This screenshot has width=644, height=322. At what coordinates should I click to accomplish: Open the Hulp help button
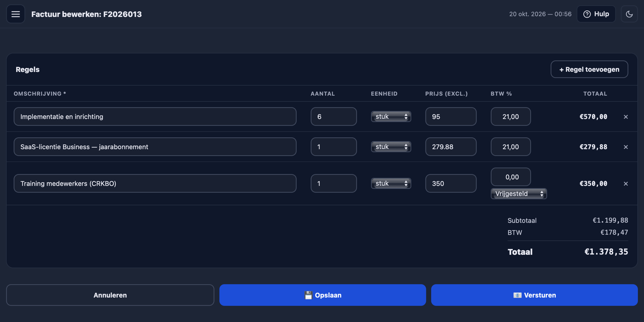(596, 14)
